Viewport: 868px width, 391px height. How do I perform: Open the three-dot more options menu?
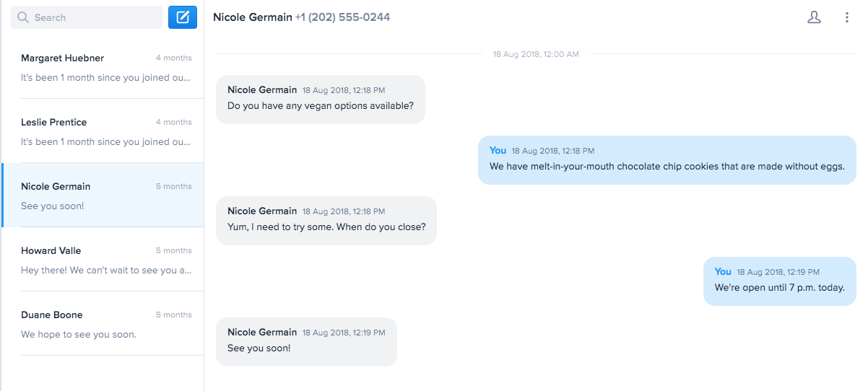pyautogui.click(x=847, y=17)
